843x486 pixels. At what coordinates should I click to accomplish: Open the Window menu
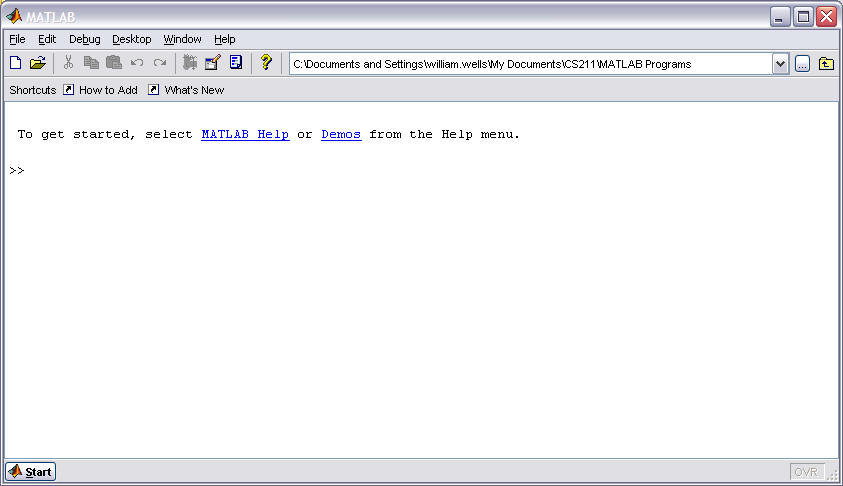(x=183, y=39)
